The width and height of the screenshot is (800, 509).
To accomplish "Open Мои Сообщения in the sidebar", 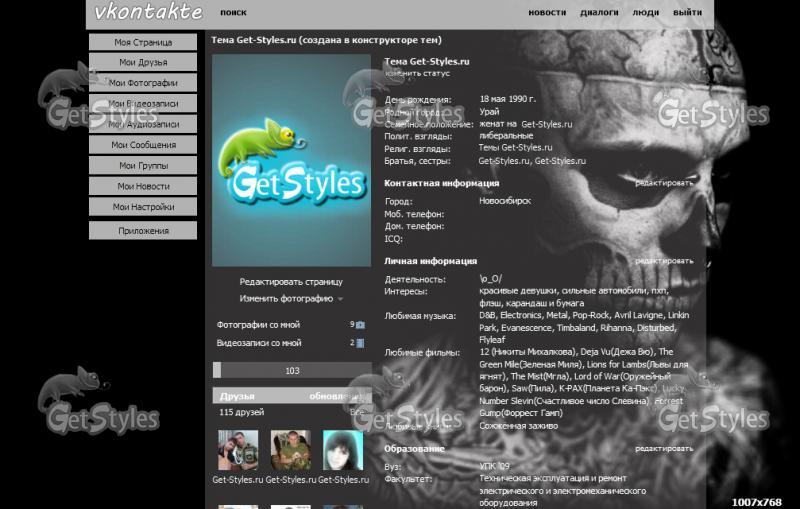I will click(x=143, y=145).
